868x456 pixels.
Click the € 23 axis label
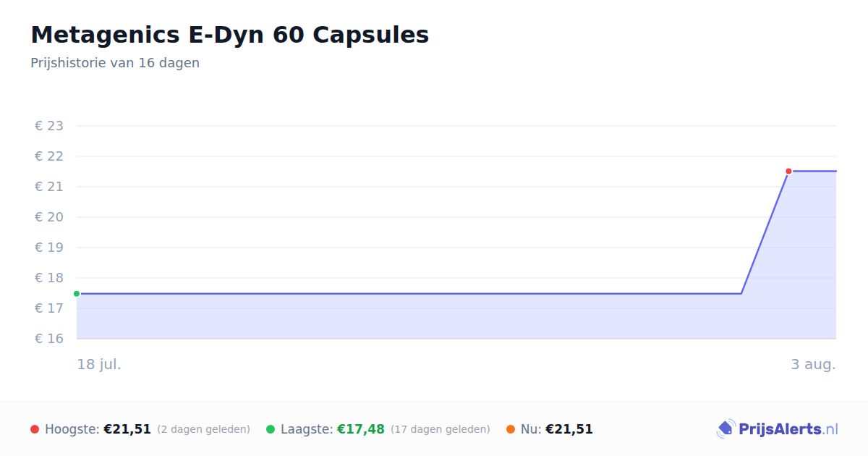(49, 126)
